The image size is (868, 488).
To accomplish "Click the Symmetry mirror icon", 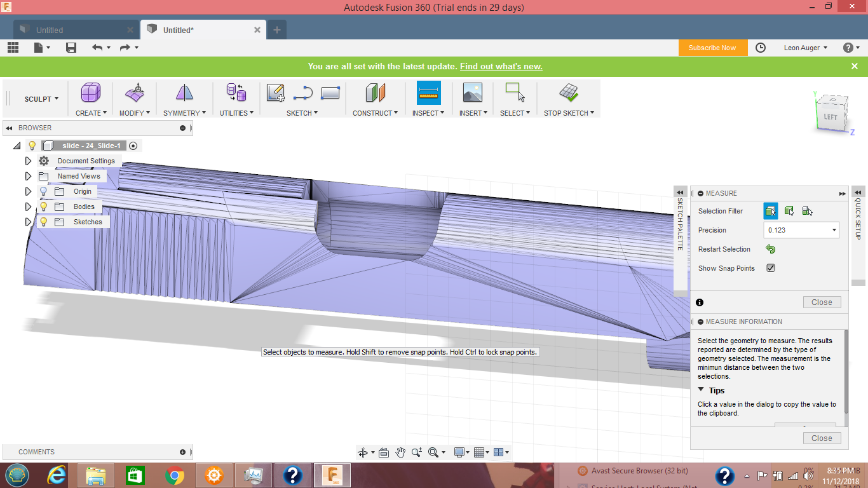I will tap(184, 93).
